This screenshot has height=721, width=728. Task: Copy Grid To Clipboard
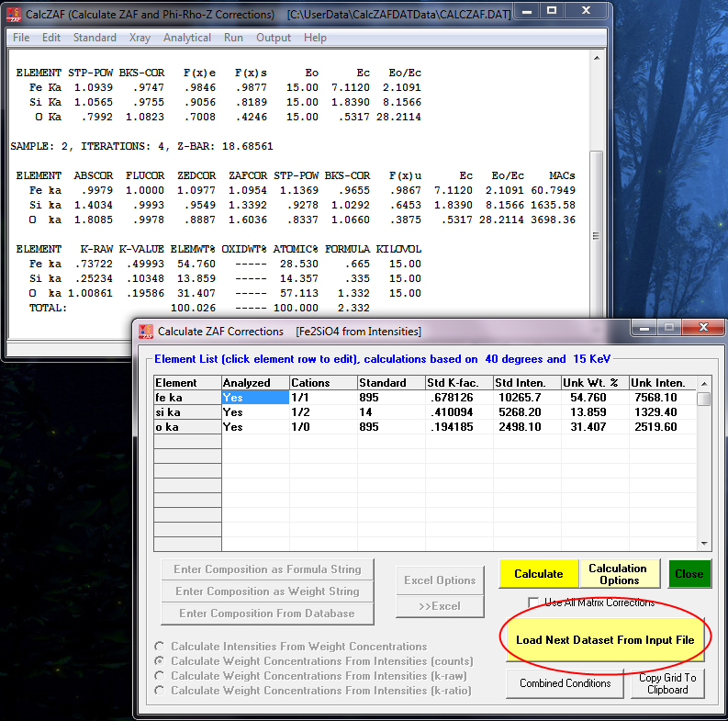click(667, 683)
